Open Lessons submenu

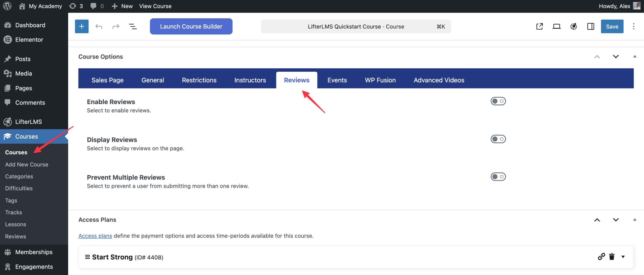(16, 224)
